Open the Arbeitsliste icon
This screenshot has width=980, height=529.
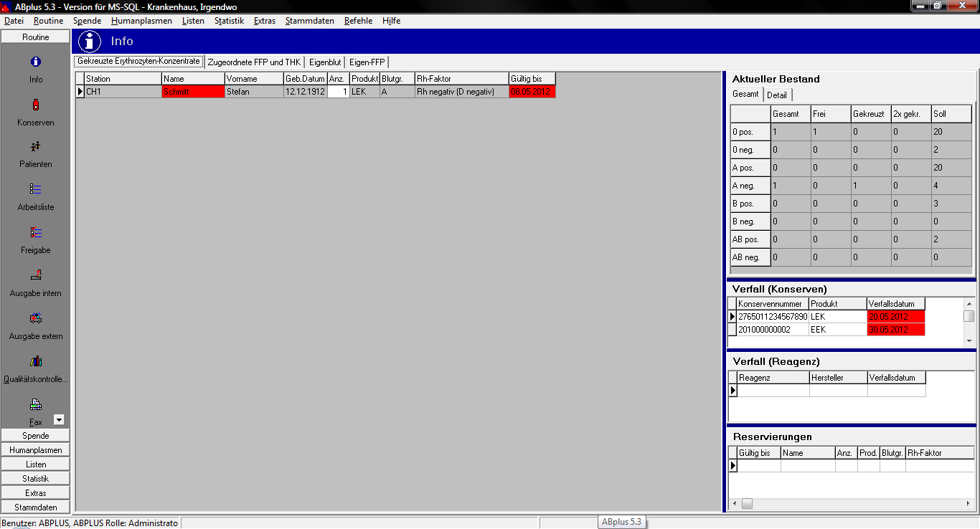(x=36, y=189)
